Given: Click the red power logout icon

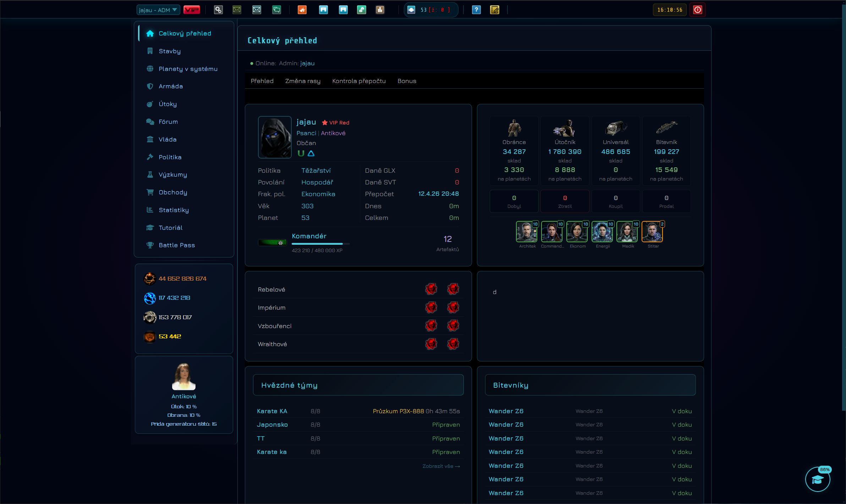Looking at the screenshot, I should [x=698, y=10].
